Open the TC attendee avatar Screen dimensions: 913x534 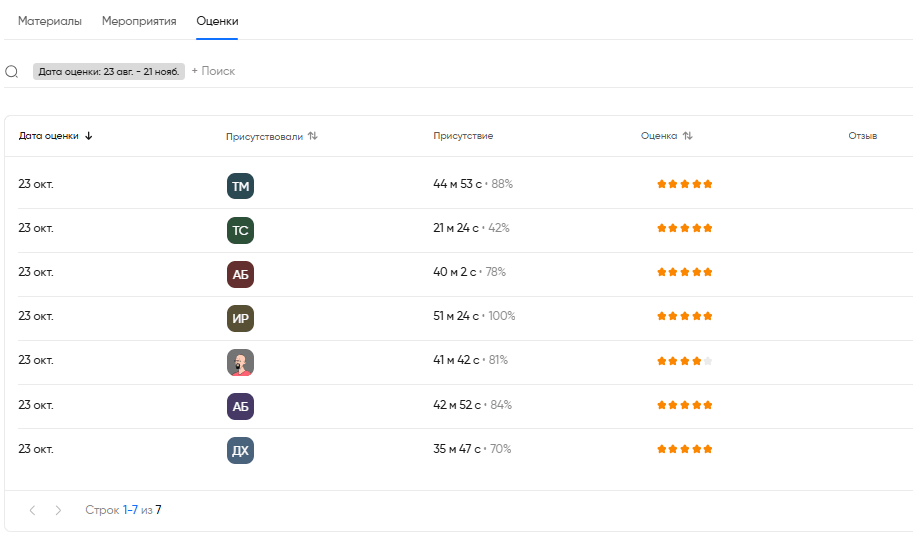(240, 230)
